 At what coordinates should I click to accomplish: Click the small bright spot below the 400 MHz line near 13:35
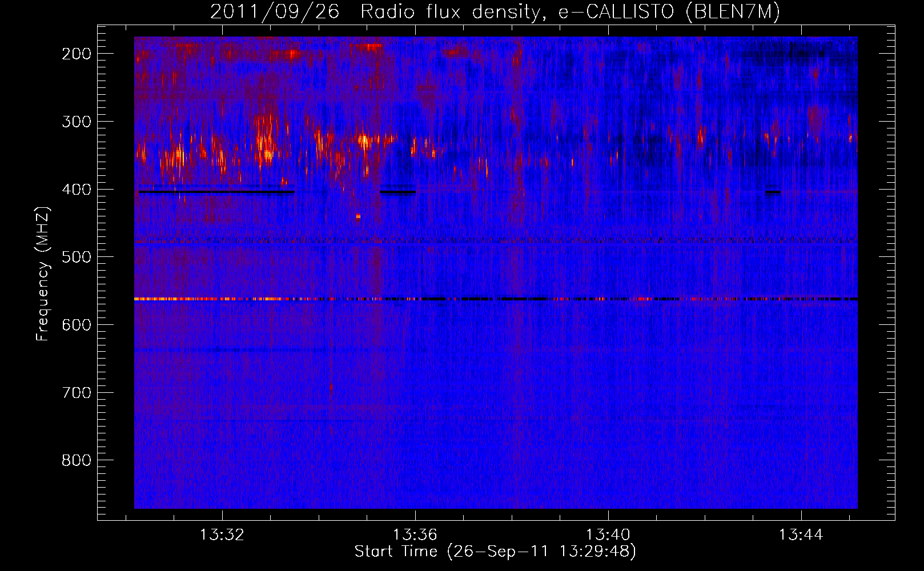[x=358, y=216]
